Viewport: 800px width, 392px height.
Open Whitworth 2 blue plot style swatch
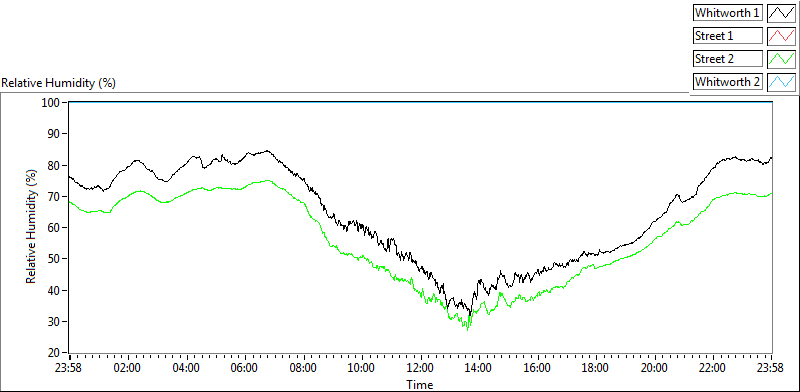point(782,81)
